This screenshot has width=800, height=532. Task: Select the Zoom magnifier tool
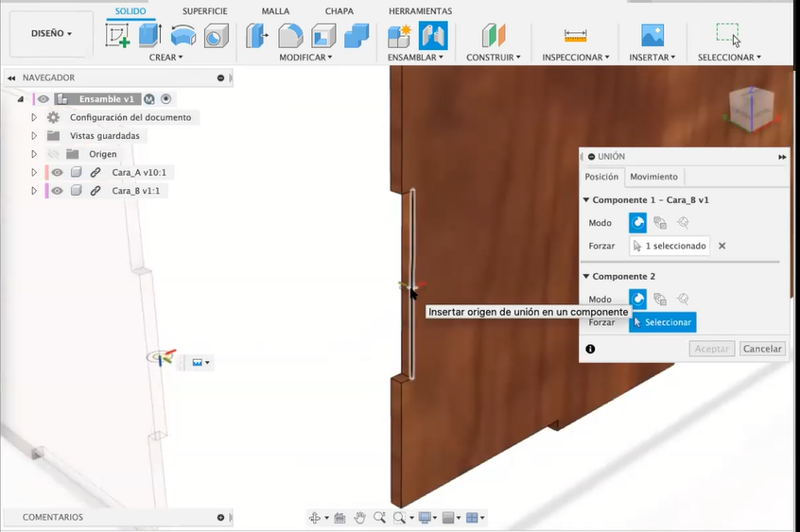(x=379, y=518)
